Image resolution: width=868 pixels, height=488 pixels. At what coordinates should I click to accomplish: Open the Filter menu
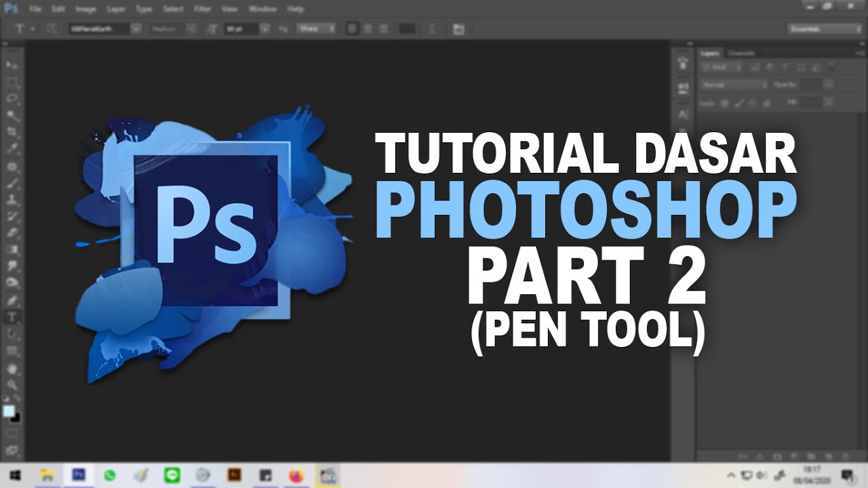pos(202,9)
